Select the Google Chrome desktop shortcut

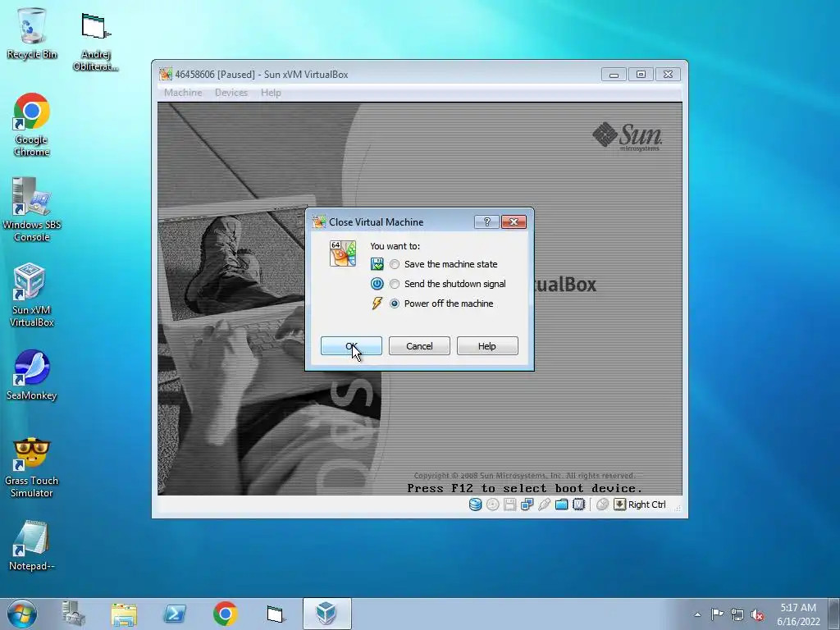[x=32, y=125]
